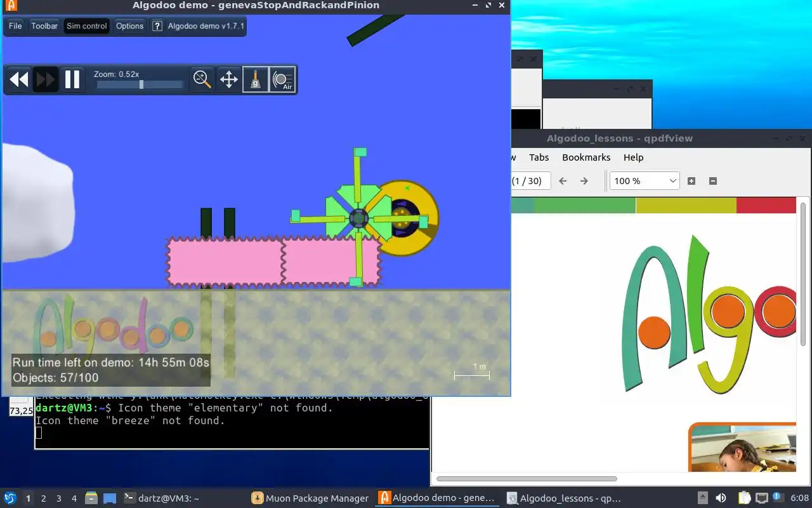
Task: Open the Toolbar menu in Algodoo
Action: click(x=44, y=26)
